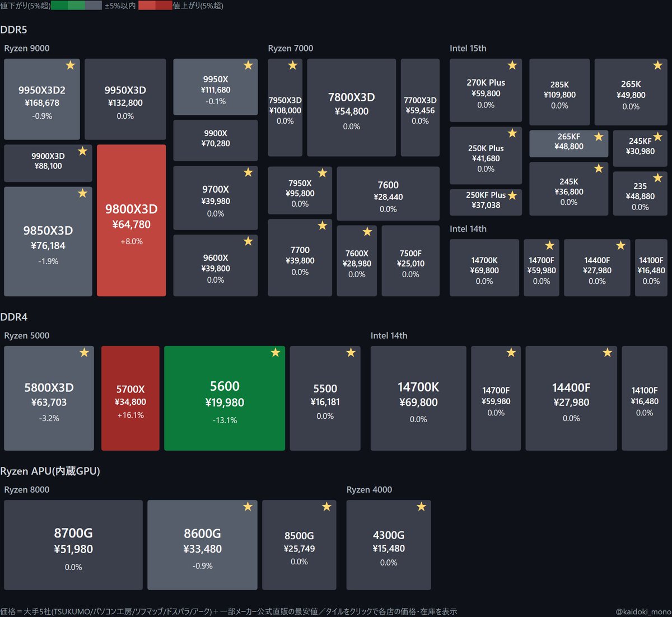Click the star on the 5800X3D tile

point(84,353)
